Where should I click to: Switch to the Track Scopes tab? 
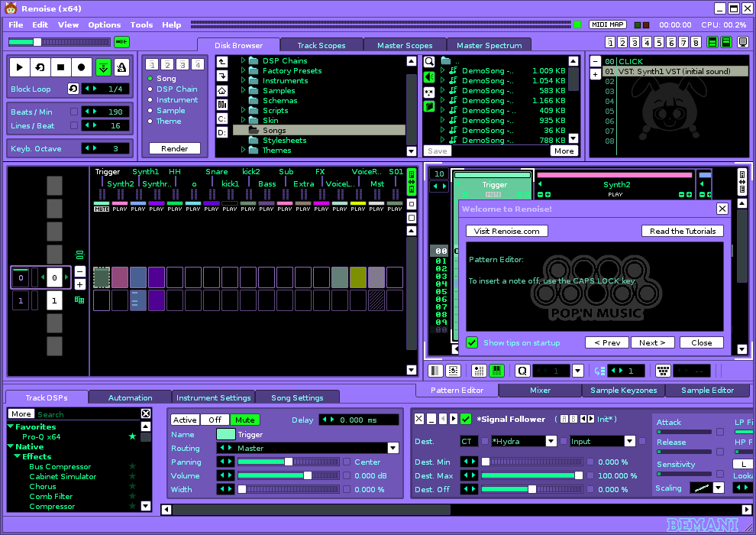pyautogui.click(x=321, y=45)
